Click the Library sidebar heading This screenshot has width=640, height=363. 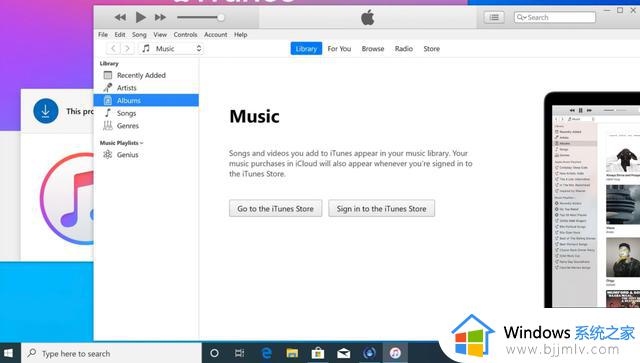[x=109, y=64]
